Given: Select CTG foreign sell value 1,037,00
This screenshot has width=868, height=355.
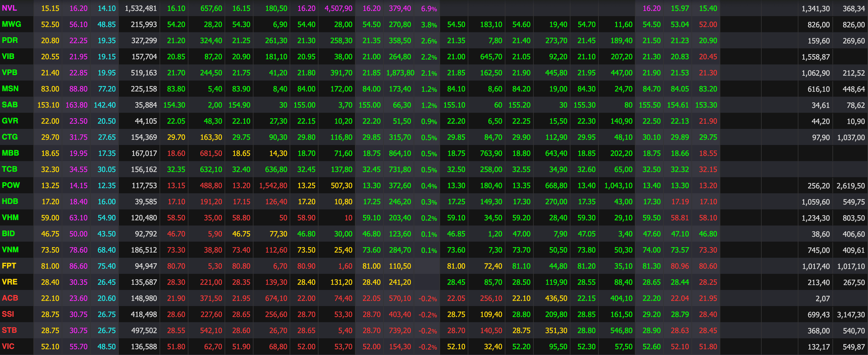Looking at the screenshot, I should pyautogui.click(x=851, y=138).
